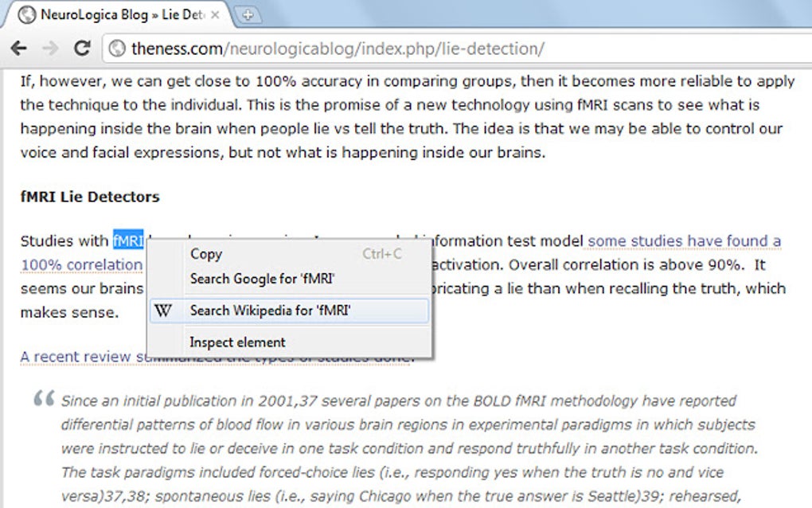Click the Wikipedia icon in the context menu
Screen dimensions: 812x508
pos(163,311)
